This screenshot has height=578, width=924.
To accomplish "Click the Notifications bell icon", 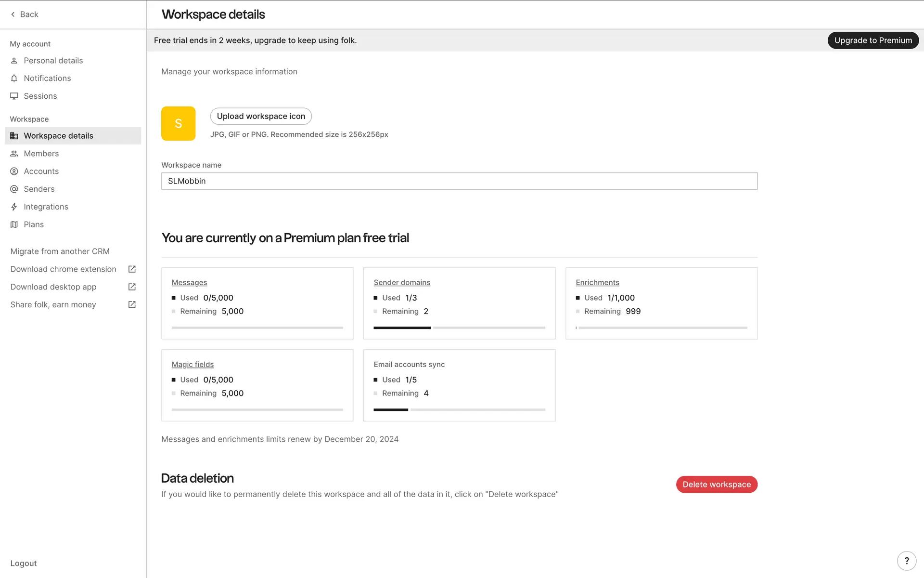I will [14, 79].
